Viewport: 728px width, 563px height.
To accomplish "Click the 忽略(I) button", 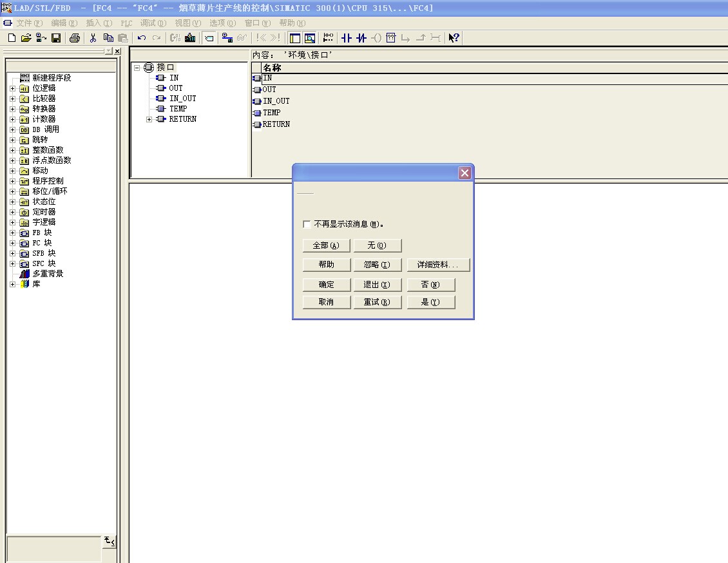I will click(x=377, y=265).
